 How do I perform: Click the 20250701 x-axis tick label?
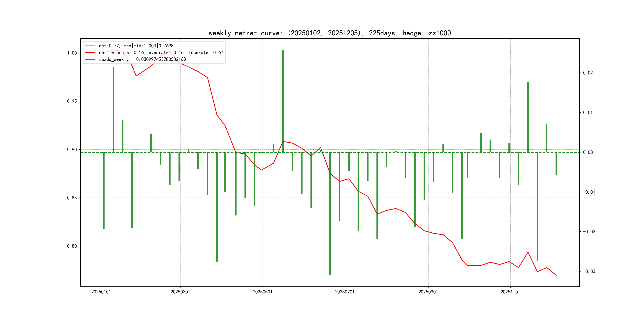(x=344, y=292)
